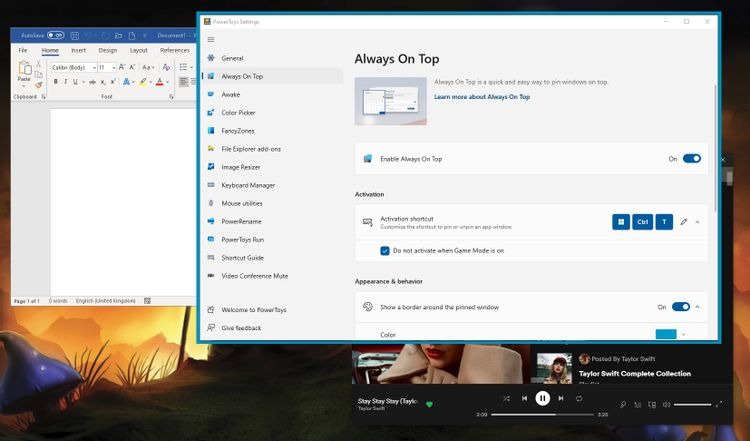Viewport: 750px width, 441px height.
Task: Click the PowerToys settings vertical scrollbar
Action: [716, 148]
